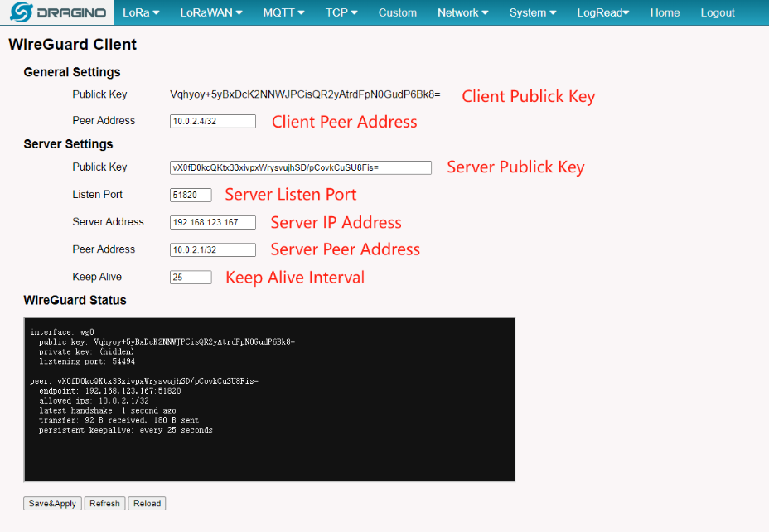
Task: Open the MQTT dropdown menu
Action: [x=283, y=12]
